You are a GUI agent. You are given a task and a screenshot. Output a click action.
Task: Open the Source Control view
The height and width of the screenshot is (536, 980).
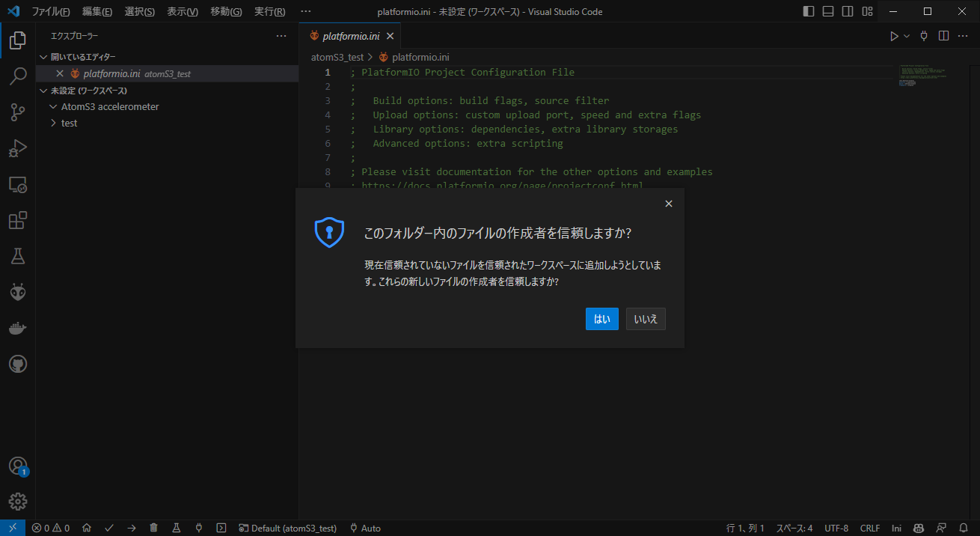[18, 112]
